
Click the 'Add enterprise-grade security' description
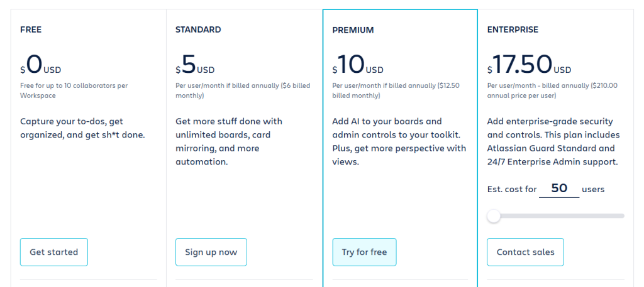pyautogui.click(x=553, y=141)
